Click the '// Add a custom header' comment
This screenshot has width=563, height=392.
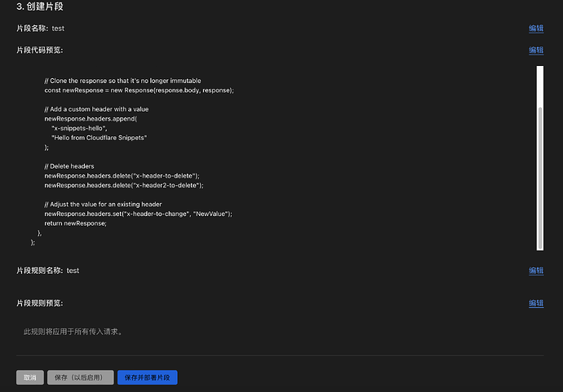[96, 109]
